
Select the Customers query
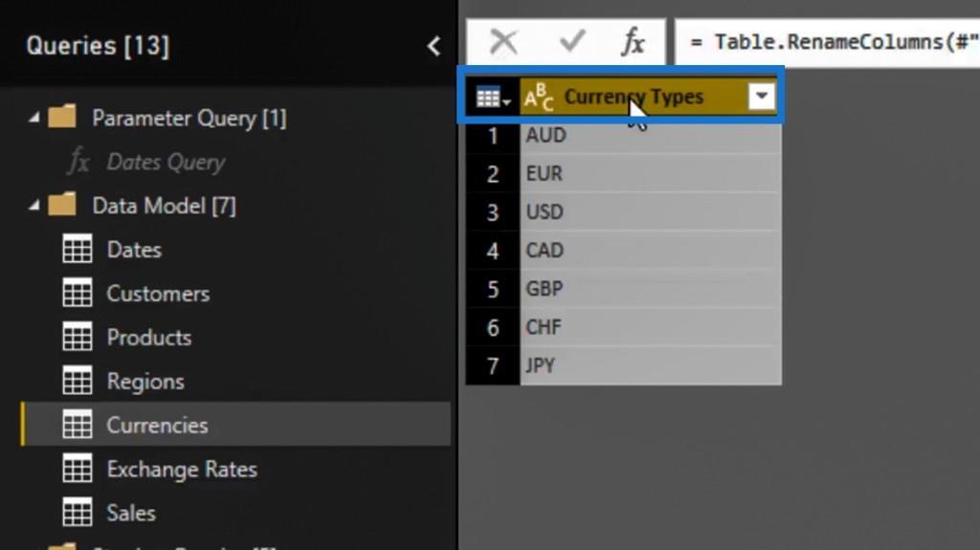(x=158, y=294)
